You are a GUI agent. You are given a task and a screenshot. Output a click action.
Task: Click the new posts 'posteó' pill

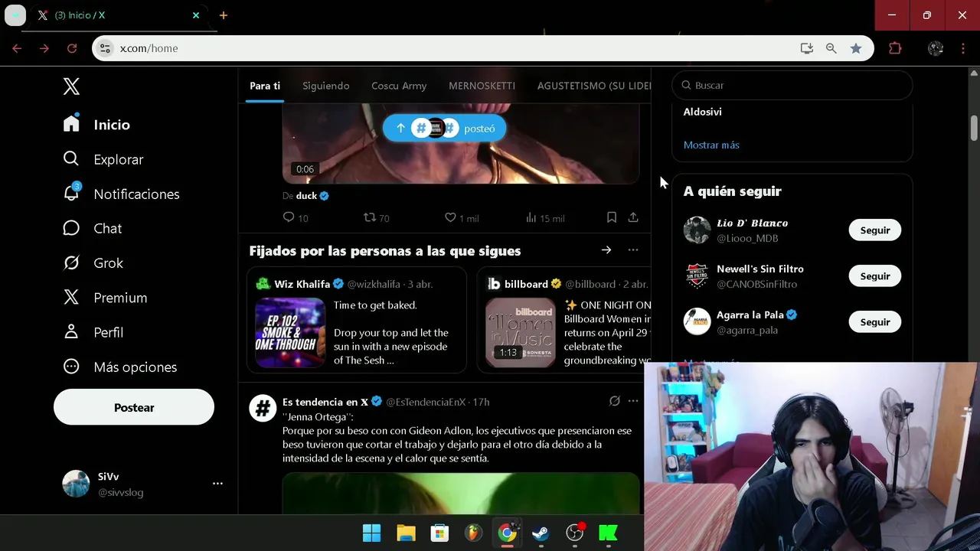[444, 129]
